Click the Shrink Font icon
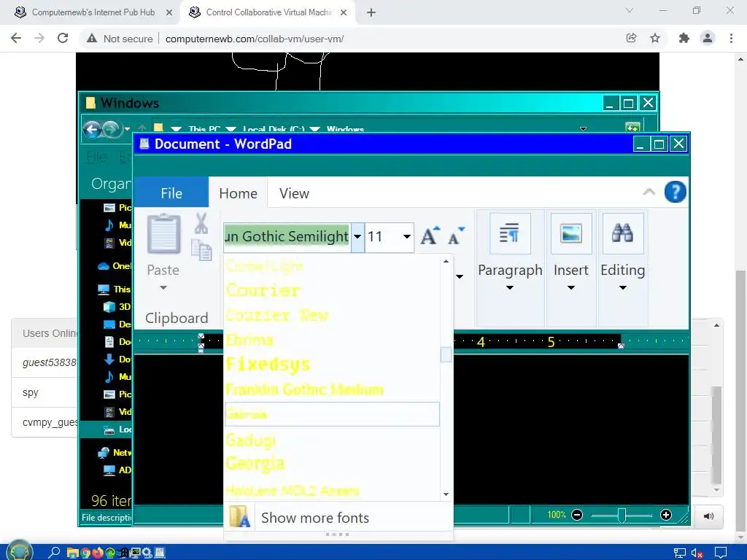This screenshot has width=747, height=560. pos(456,236)
